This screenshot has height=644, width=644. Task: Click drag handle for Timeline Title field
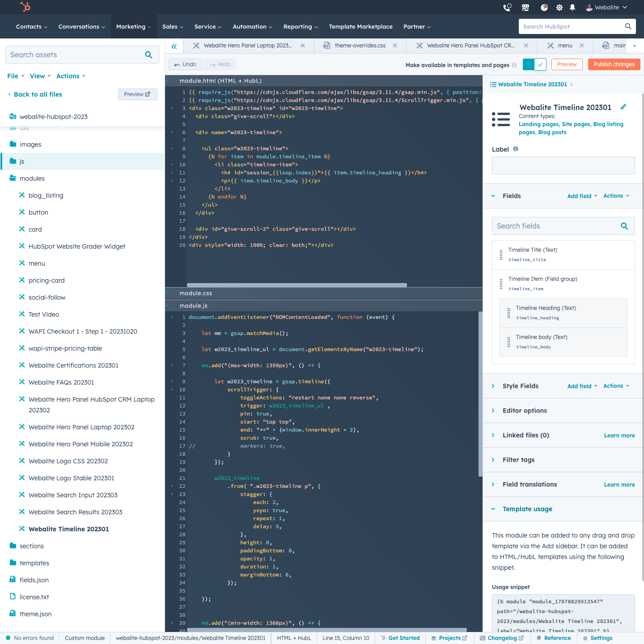[501, 255]
